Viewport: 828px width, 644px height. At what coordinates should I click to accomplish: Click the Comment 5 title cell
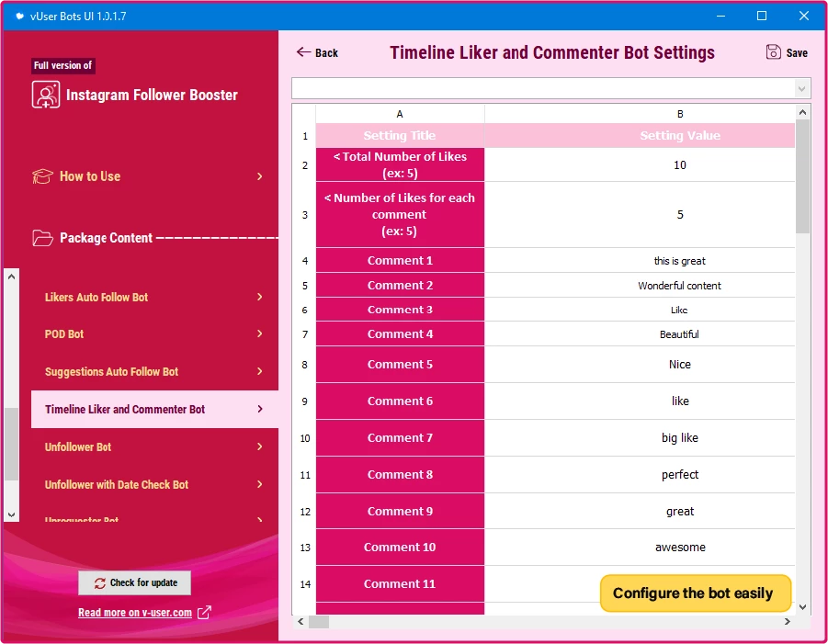(x=400, y=365)
